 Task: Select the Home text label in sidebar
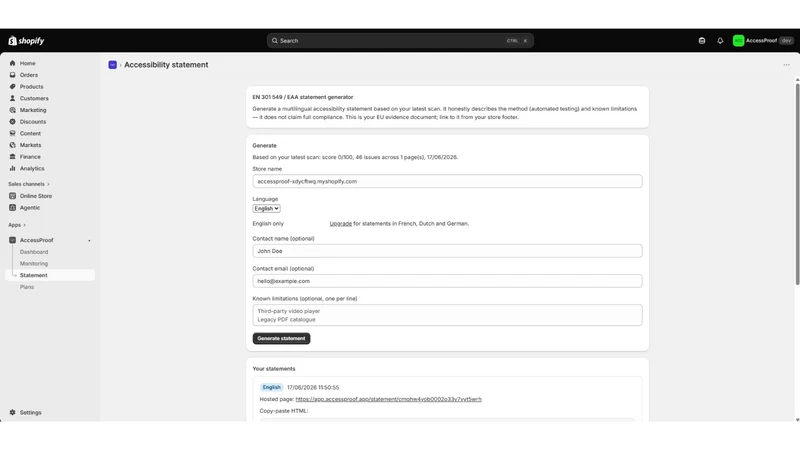28,63
